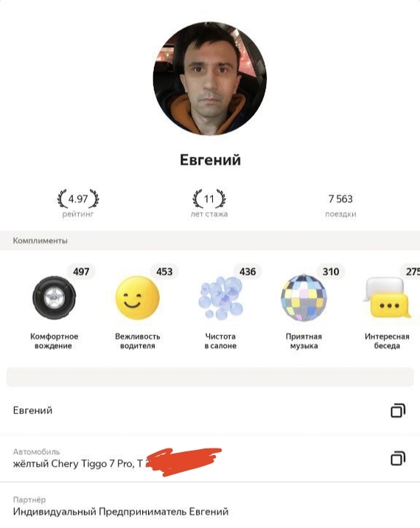Viewport: 420px width, 528px height.
Task: Open the Партнёр Индивидуальный Предприниматель row
Action: [210, 507]
